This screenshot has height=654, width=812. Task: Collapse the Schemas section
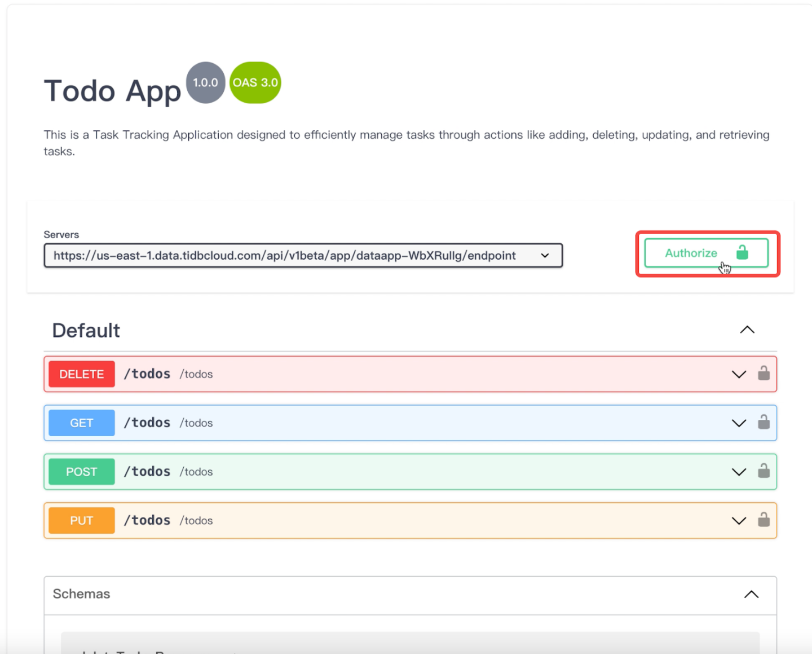(751, 594)
